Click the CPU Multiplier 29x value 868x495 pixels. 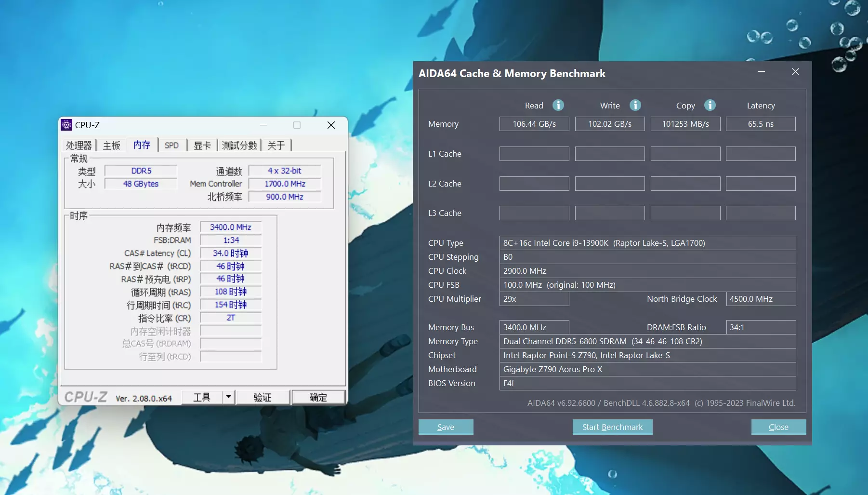(x=534, y=299)
